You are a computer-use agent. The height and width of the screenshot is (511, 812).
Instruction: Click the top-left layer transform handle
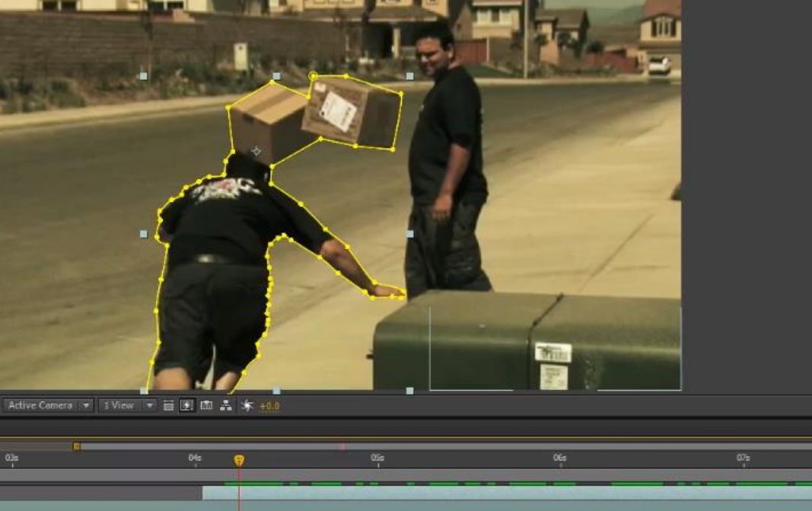click(144, 76)
